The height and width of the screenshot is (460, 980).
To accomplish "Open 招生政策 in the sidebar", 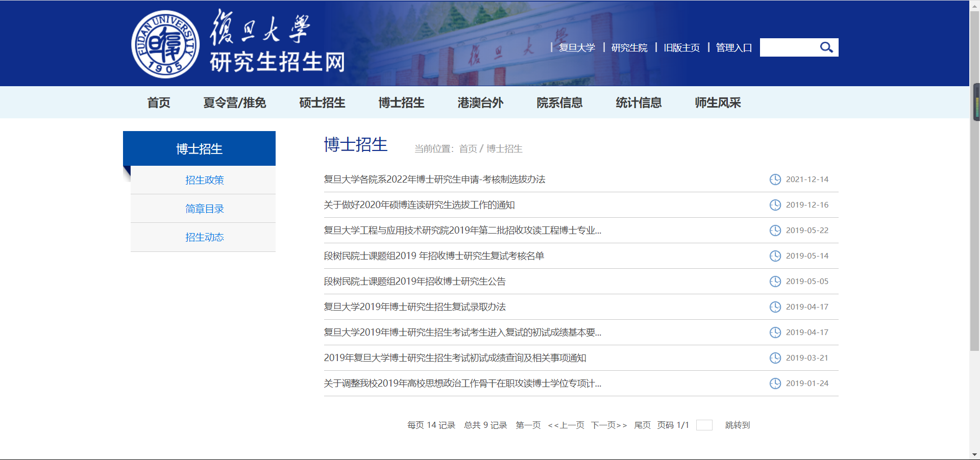I will 204,180.
